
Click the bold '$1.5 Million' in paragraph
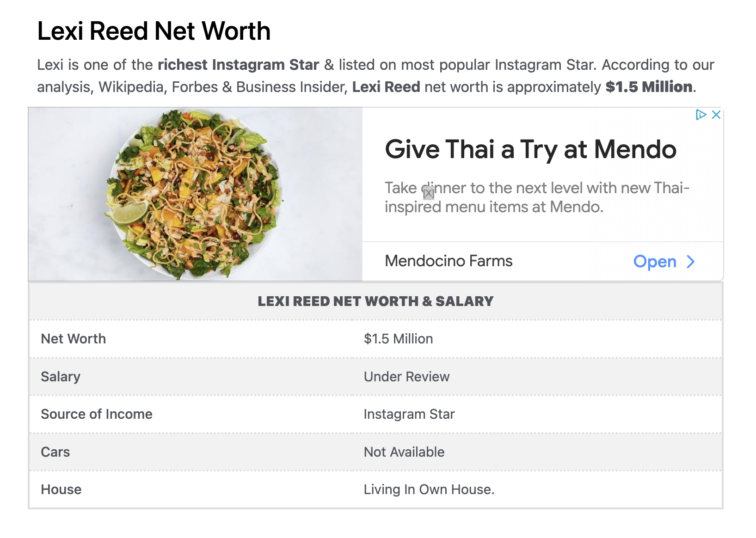(x=649, y=87)
